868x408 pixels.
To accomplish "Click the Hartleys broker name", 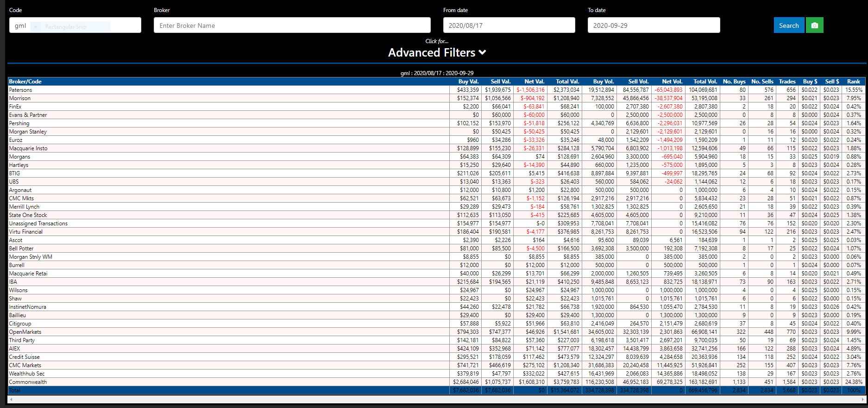I will [x=19, y=165].
